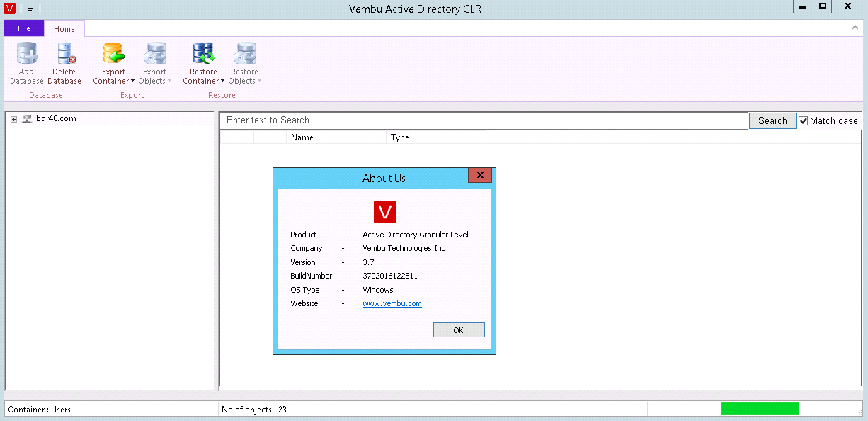The image size is (868, 421).
Task: Select the bdr40.com tree item label
Action: pyautogui.click(x=56, y=118)
